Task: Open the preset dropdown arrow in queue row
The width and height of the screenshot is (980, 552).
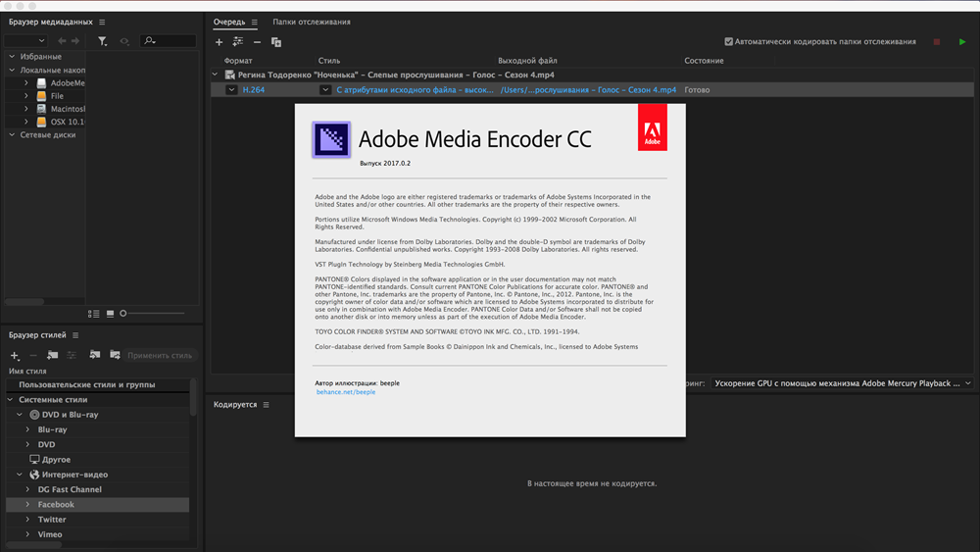Action: [x=325, y=90]
